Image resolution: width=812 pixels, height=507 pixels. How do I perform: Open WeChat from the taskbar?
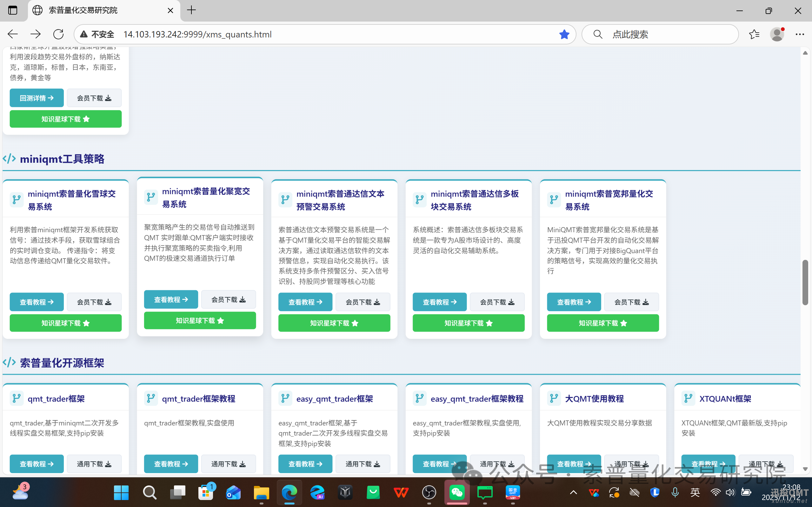coord(457,493)
